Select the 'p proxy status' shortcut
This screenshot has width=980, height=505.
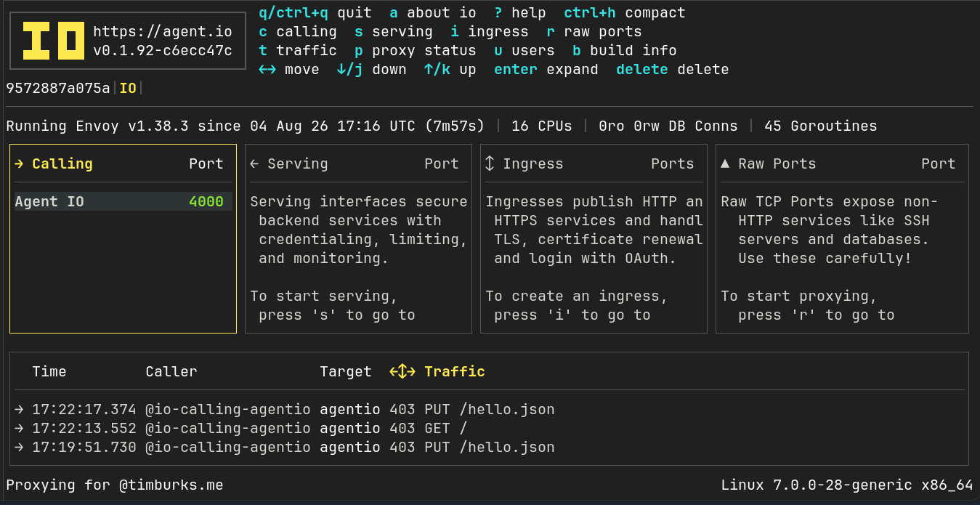(x=416, y=51)
